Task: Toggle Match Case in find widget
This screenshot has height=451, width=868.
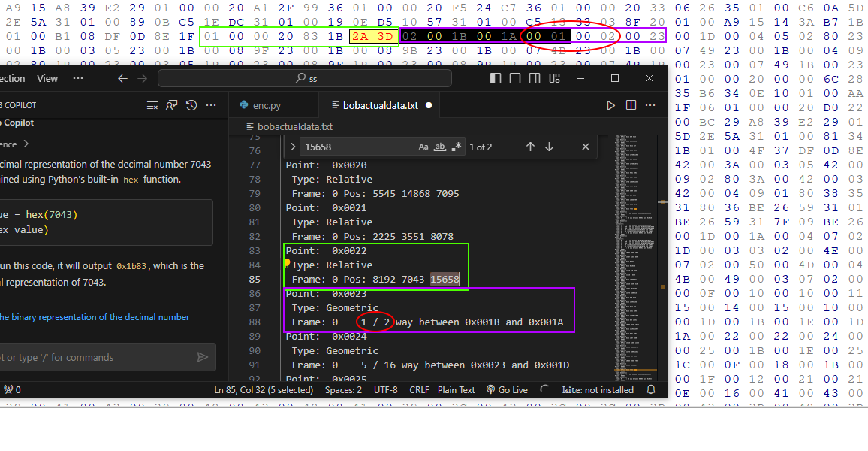Action: click(x=423, y=147)
